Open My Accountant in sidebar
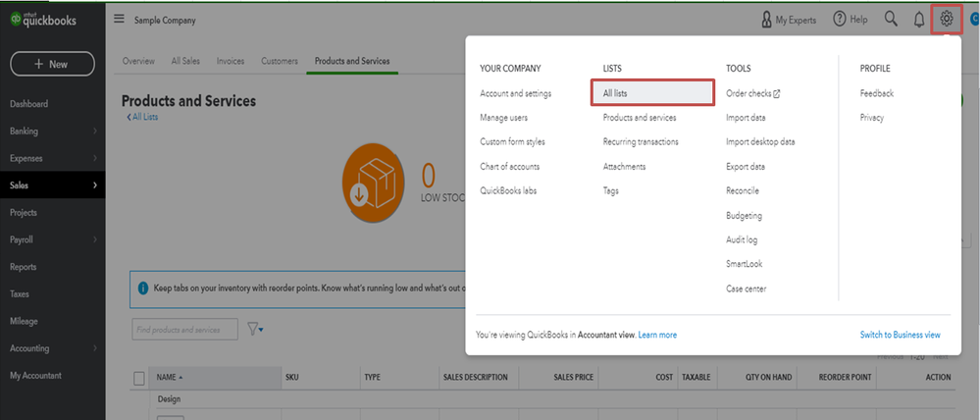The height and width of the screenshot is (420, 980). [35, 376]
